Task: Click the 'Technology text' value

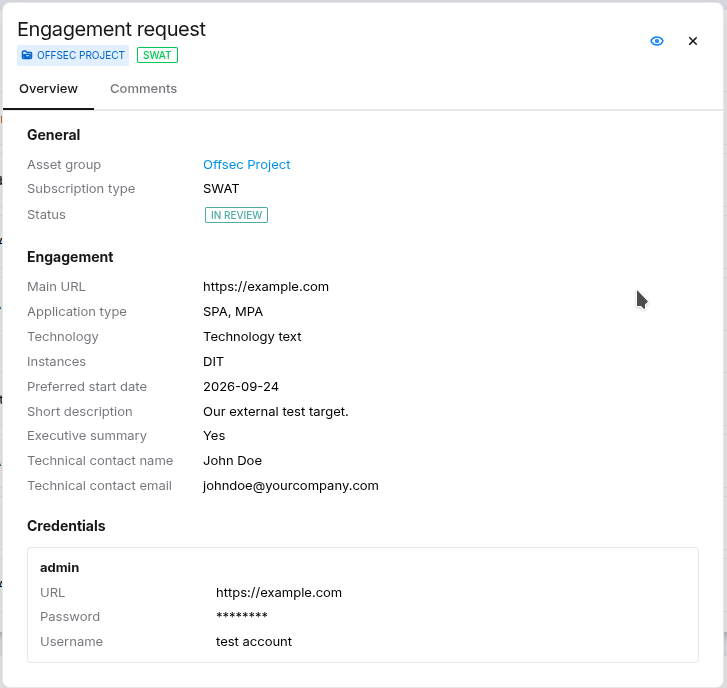Action: click(252, 337)
